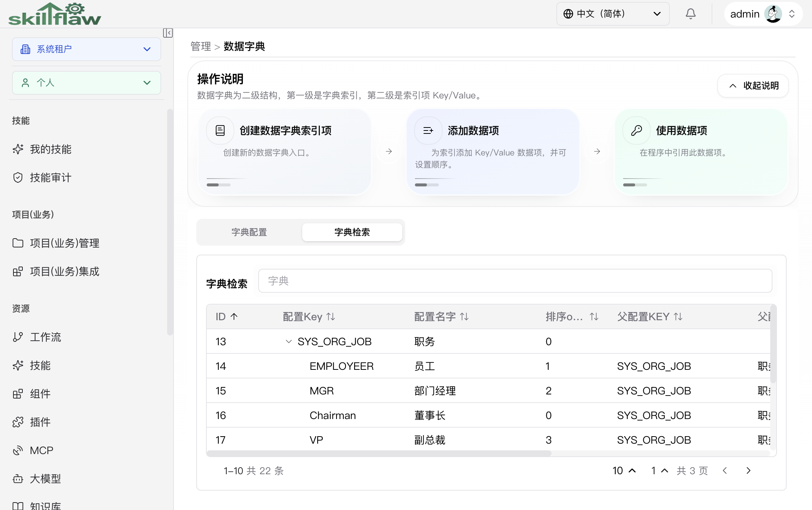Go to the previous page arrow
The image size is (812, 510).
pyautogui.click(x=725, y=470)
